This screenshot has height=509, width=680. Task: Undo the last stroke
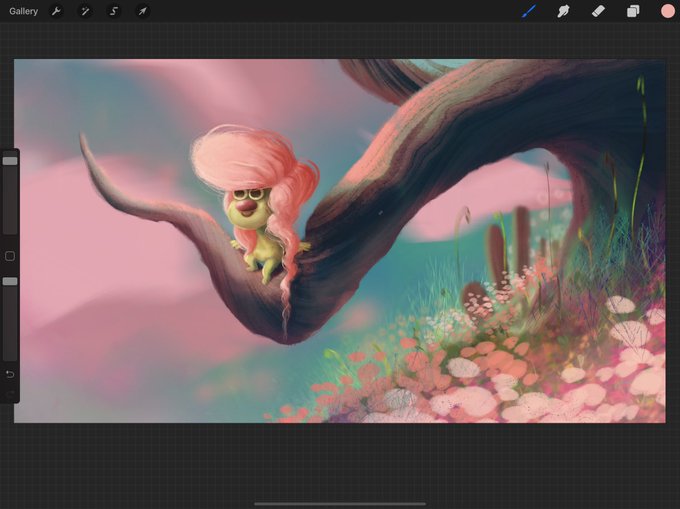(10, 374)
